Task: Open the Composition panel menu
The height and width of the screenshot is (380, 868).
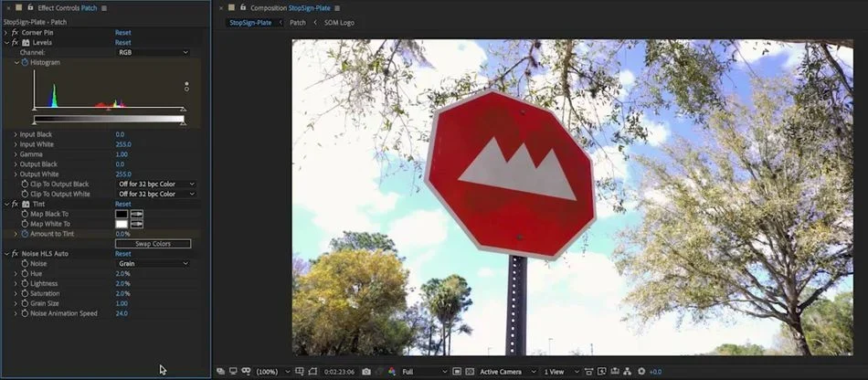Action: tap(337, 8)
